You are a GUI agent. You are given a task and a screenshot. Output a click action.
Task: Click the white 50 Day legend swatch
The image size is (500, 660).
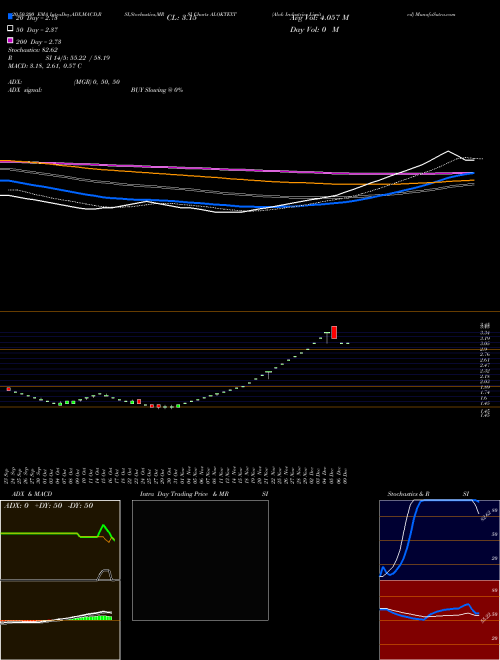10,29
